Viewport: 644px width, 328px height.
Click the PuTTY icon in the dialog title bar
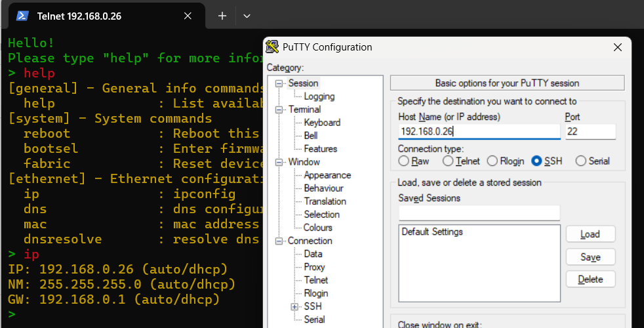[272, 47]
